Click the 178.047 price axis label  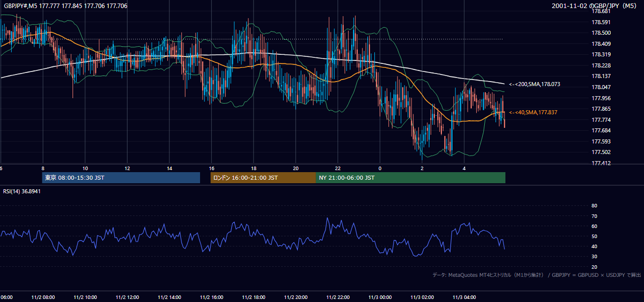click(601, 87)
